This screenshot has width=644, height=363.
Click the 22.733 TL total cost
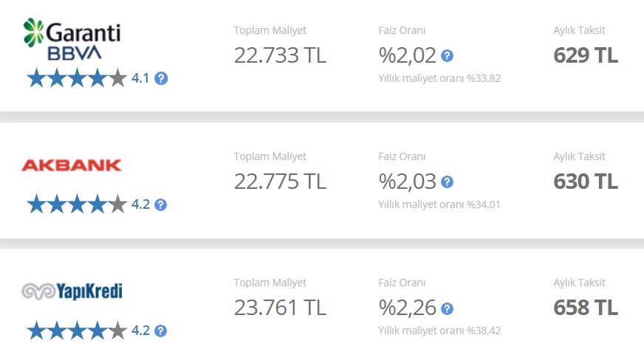(x=280, y=55)
